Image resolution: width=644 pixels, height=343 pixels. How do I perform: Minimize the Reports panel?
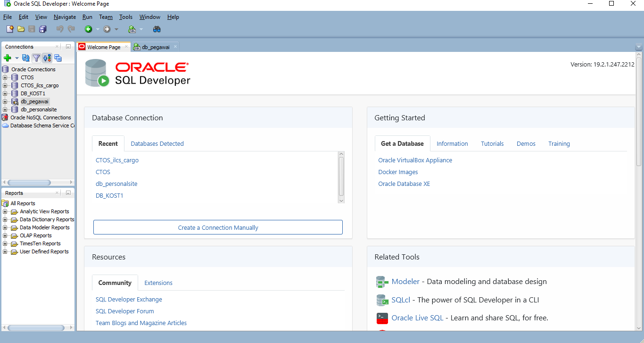click(x=68, y=193)
